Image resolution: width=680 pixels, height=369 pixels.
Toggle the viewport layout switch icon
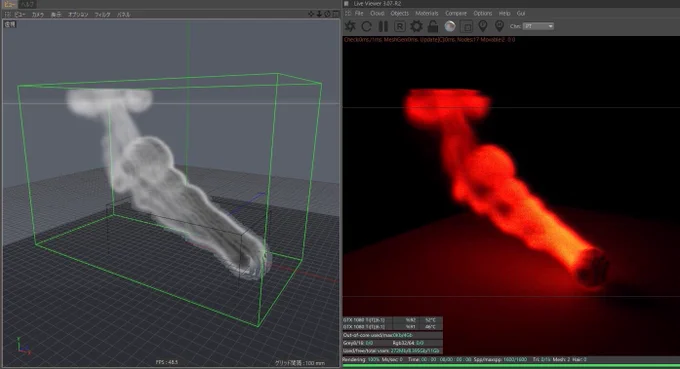336,14
